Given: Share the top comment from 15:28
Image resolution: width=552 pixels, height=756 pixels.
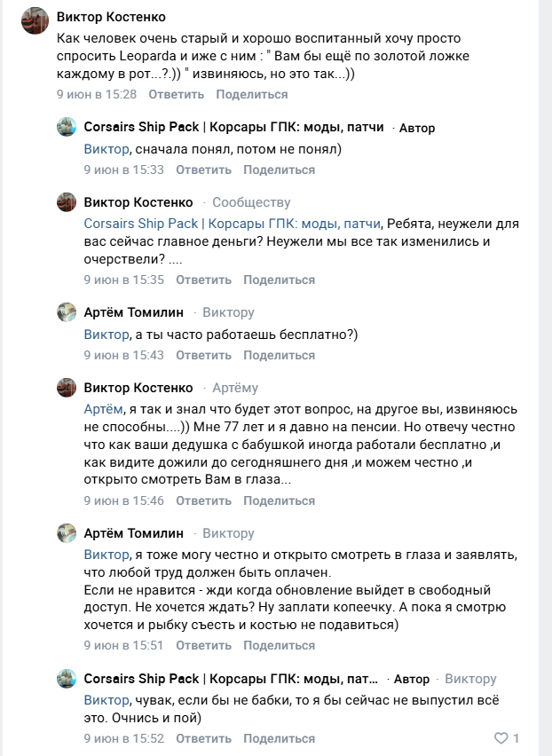Looking at the screenshot, I should (x=252, y=94).
